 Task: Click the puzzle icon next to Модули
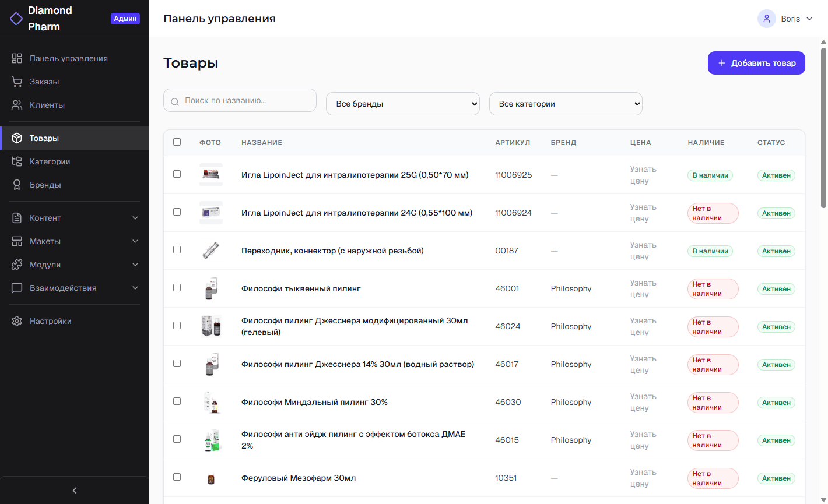(x=17, y=265)
